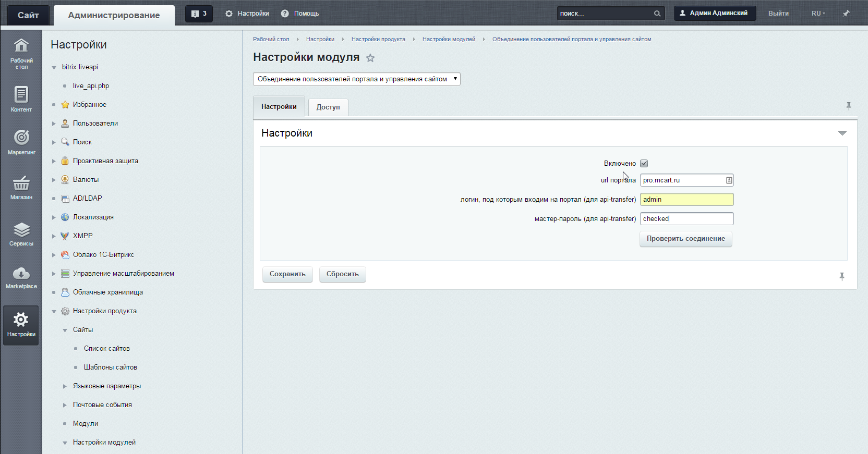Open the Маркетинг sidebar section
The image size is (868, 454).
(21, 142)
